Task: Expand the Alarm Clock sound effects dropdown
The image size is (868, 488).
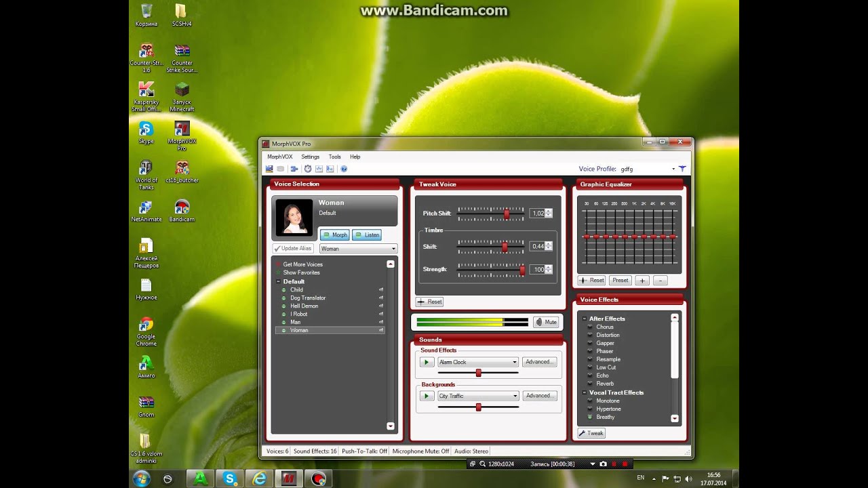Action: (515, 362)
